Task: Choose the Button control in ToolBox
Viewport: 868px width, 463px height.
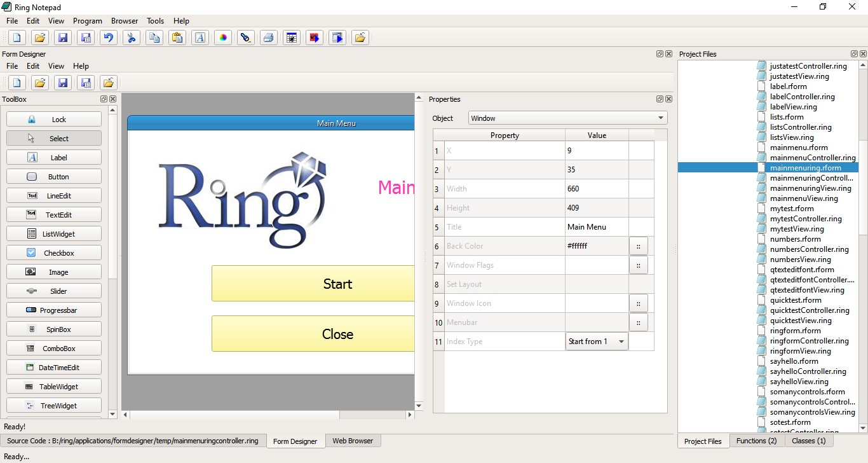Action: (x=54, y=176)
